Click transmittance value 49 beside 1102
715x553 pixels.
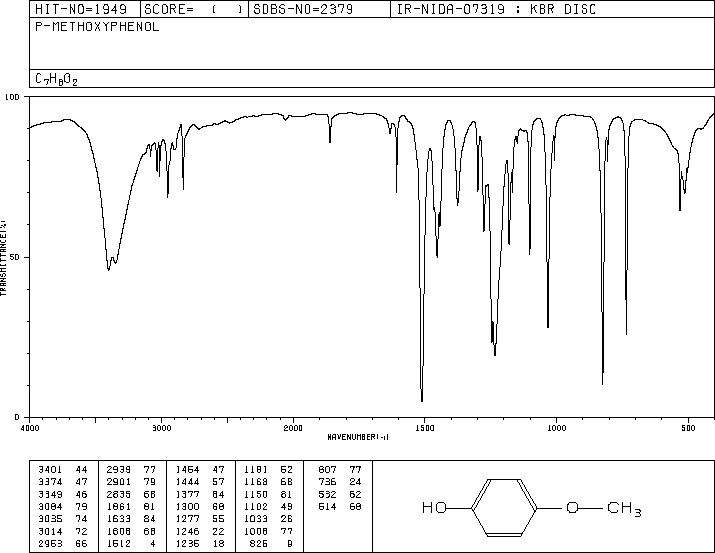[287, 506]
